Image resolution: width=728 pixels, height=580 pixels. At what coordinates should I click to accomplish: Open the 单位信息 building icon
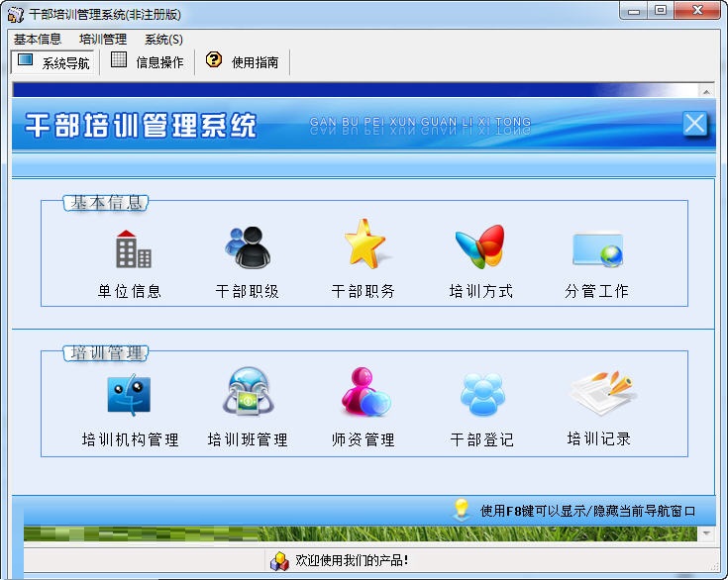(x=133, y=249)
